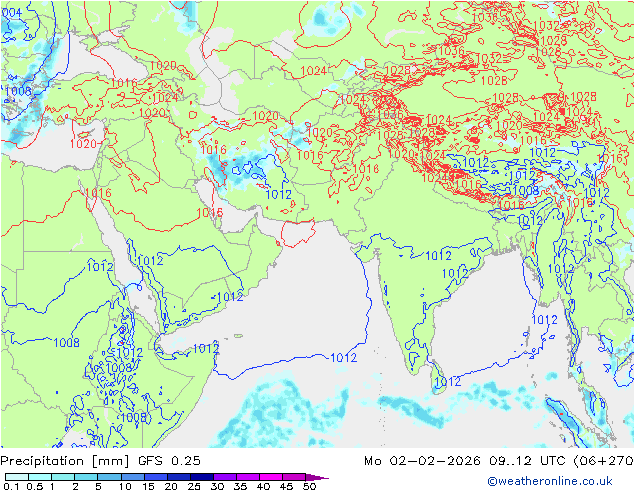Click the 'Precipitation [mm]' title text
This screenshot has height=490, width=634.
[x=65, y=461]
